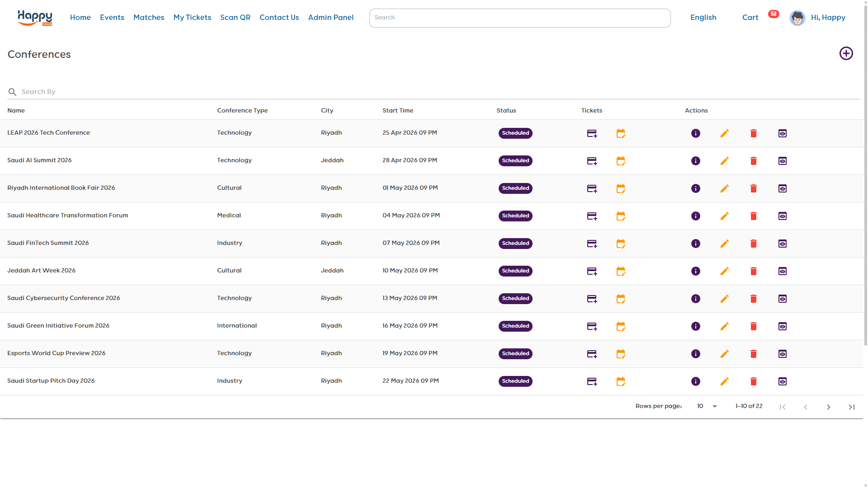Toggle the view eye icon for Saudi Cybersecurity Conference 2026
Viewport: 868px width, 488px height.
pyautogui.click(x=783, y=299)
